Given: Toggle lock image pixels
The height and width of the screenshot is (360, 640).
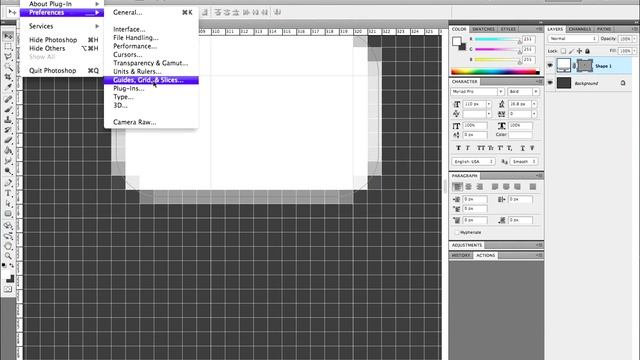Looking at the screenshot, I should [571, 51].
